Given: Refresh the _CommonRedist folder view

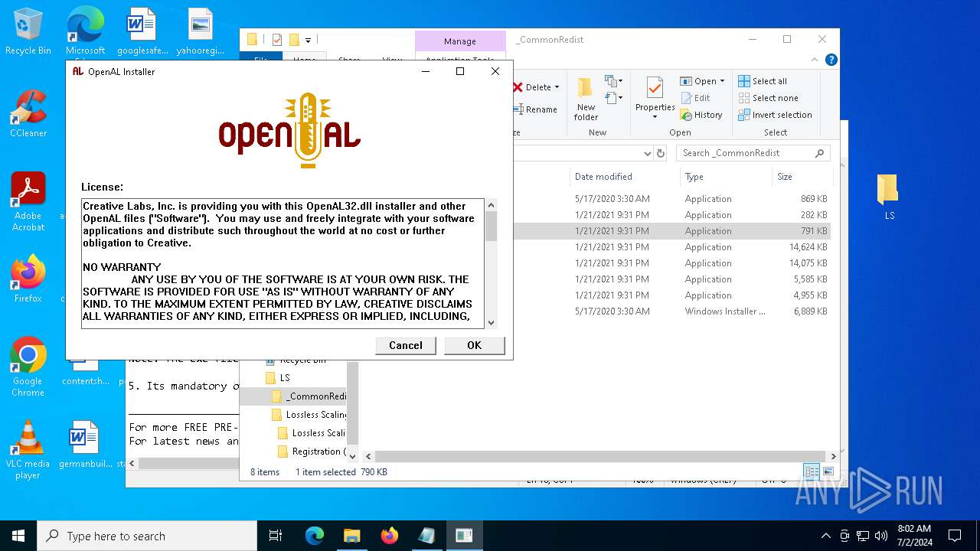Looking at the screenshot, I should (661, 153).
